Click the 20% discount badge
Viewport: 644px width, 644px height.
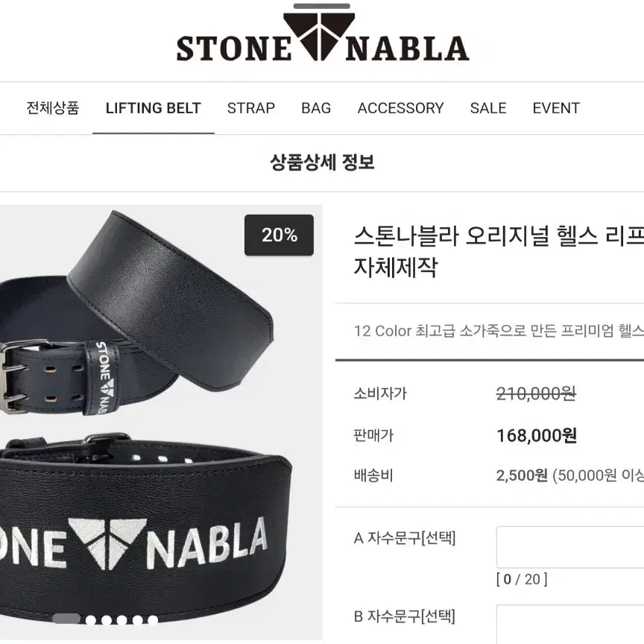tap(279, 235)
